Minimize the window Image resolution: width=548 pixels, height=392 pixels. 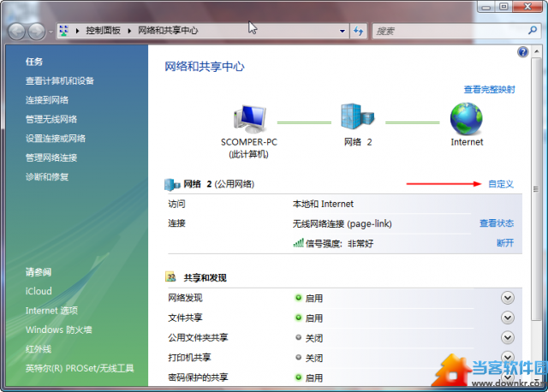coord(486,6)
